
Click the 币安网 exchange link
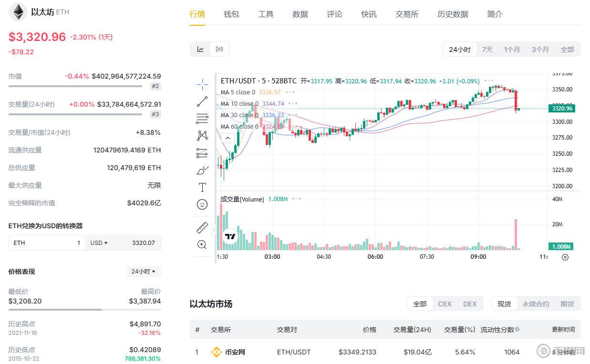[235, 352]
